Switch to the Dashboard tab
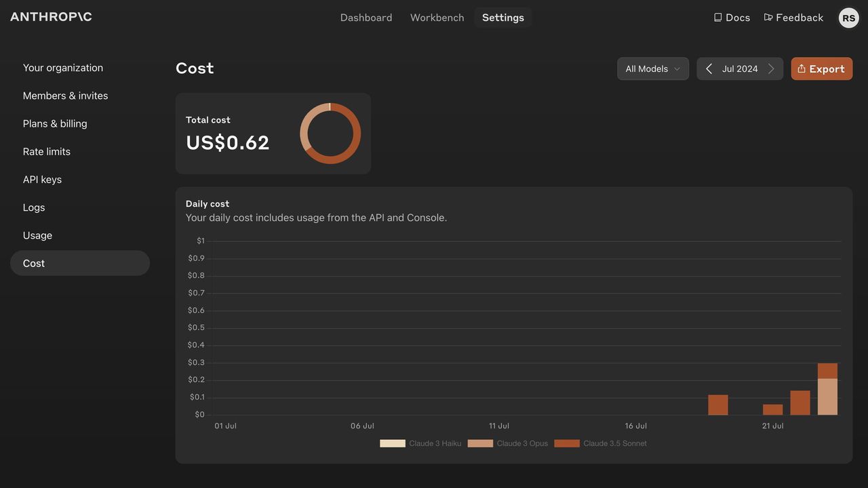The image size is (868, 488). coord(366,18)
